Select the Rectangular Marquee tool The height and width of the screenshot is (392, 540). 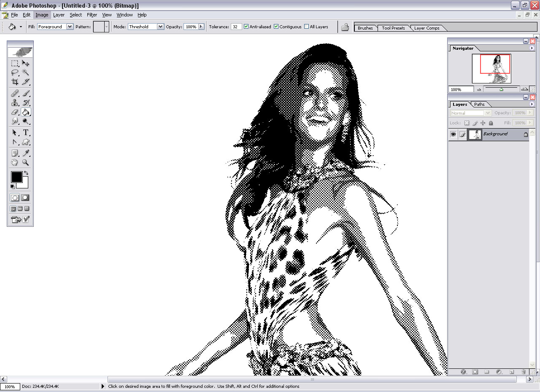click(x=15, y=63)
